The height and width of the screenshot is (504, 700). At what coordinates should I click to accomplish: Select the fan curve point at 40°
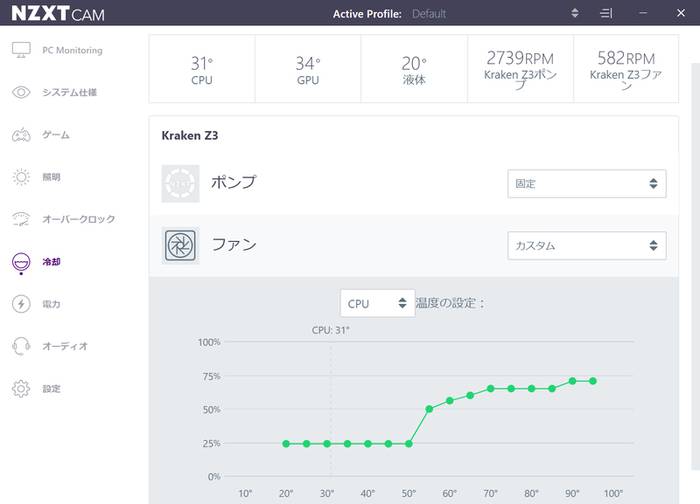pyautogui.click(x=368, y=444)
